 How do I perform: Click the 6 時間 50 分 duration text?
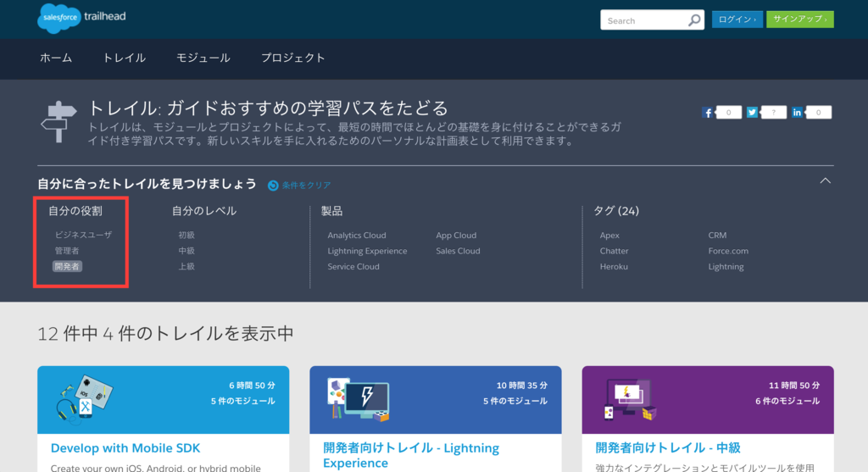[252, 385]
